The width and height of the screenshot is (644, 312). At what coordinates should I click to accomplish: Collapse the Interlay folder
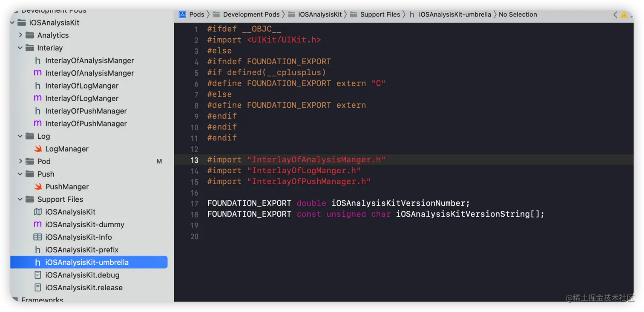20,48
